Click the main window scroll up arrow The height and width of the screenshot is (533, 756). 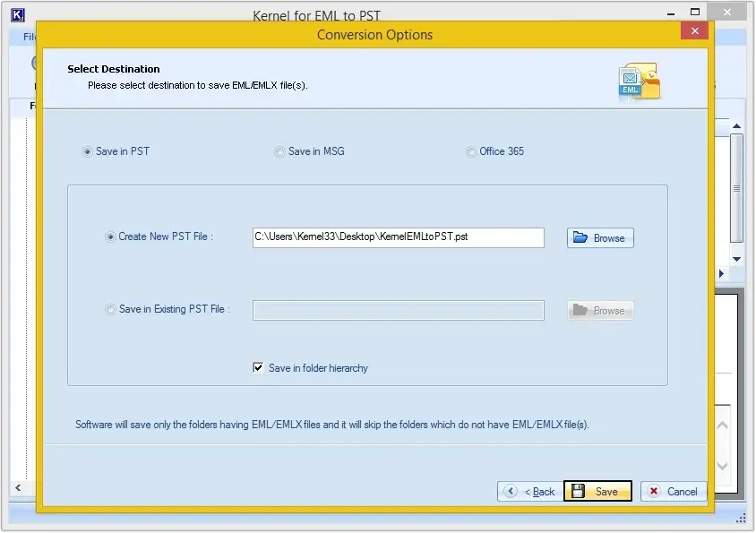pos(736,126)
